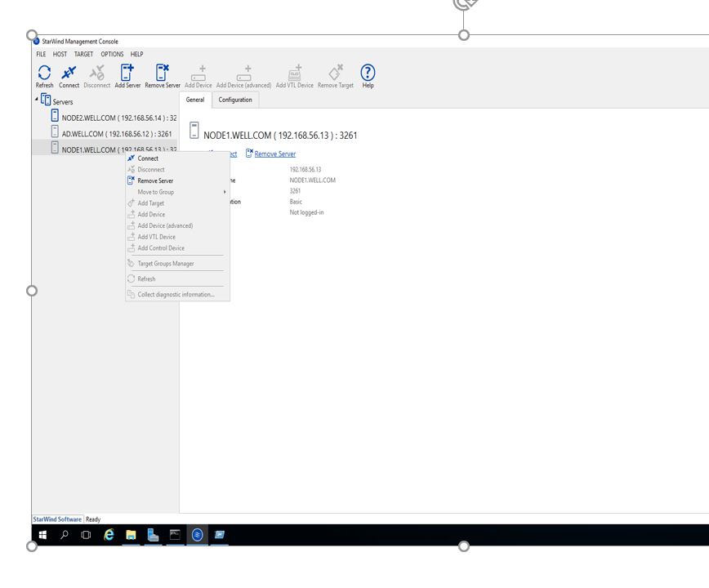Screen dimensions: 709x588
Task: Click the Connect toolbar icon
Action: (x=69, y=76)
